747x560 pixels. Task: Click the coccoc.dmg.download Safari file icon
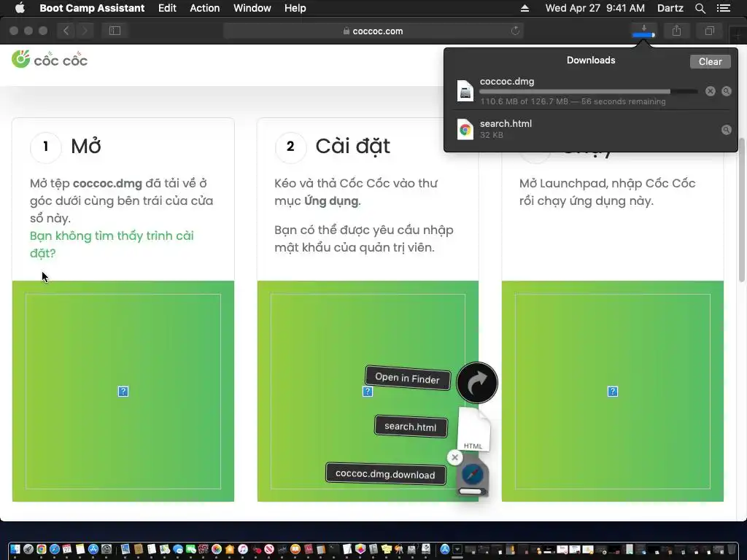coord(473,475)
